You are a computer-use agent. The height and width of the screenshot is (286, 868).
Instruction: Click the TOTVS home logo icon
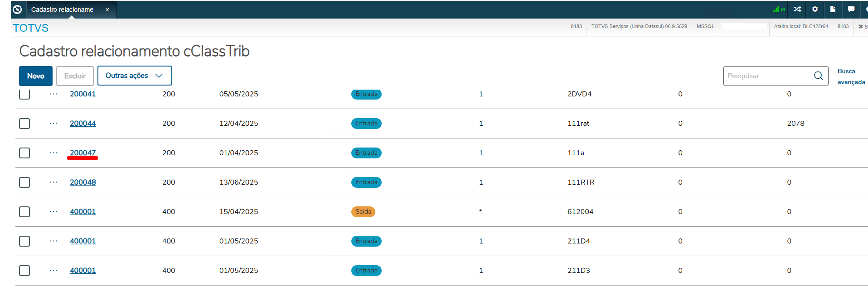(x=17, y=10)
